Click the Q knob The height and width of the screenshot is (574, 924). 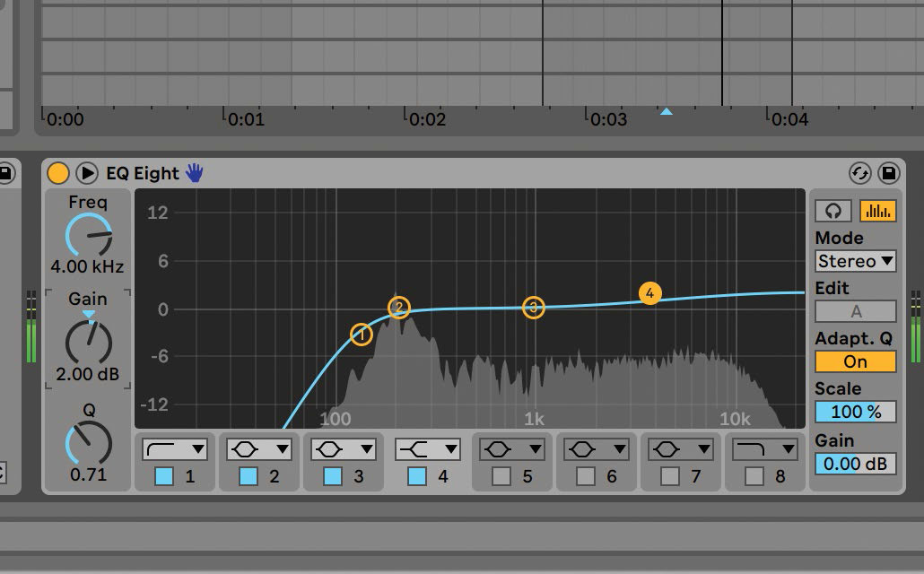(x=89, y=443)
